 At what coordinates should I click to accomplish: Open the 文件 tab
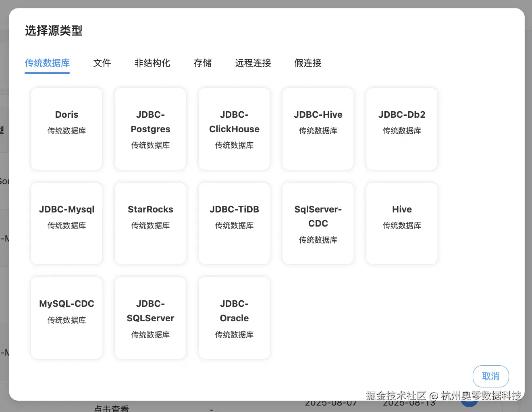pos(102,63)
